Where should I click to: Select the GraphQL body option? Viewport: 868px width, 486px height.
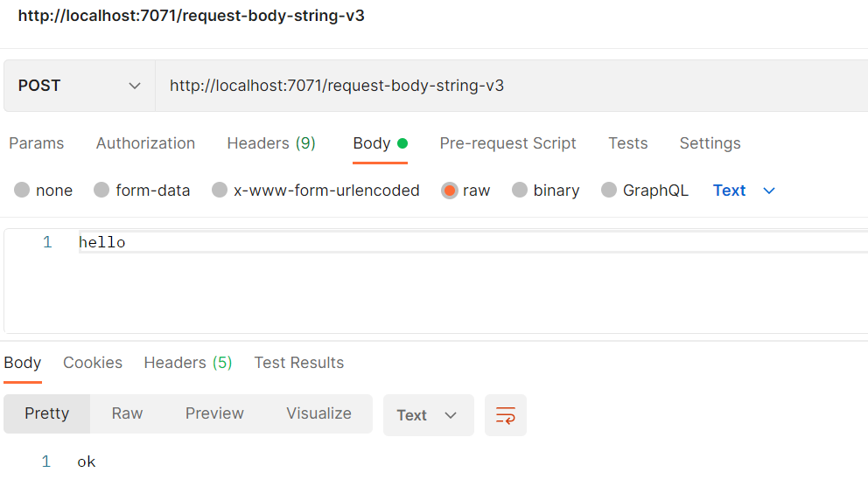[609, 191]
